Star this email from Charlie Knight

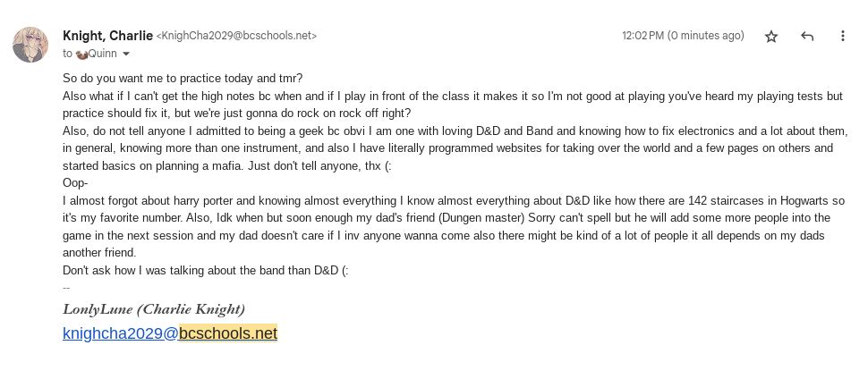point(771,37)
